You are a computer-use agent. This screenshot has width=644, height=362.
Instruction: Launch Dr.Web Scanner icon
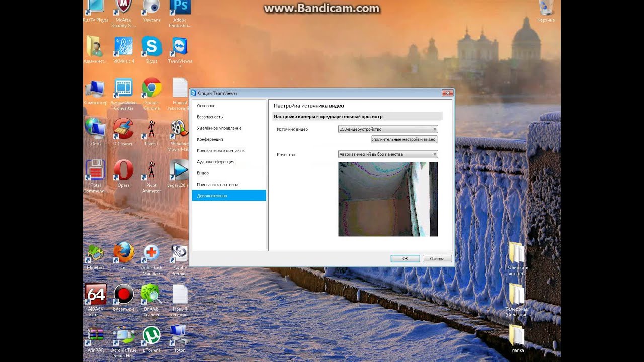coord(151,300)
